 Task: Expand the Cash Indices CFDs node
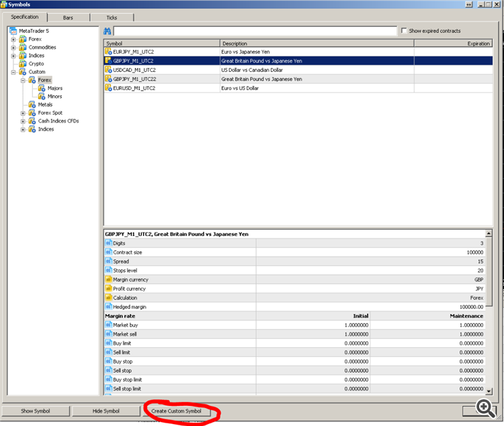pos(23,121)
